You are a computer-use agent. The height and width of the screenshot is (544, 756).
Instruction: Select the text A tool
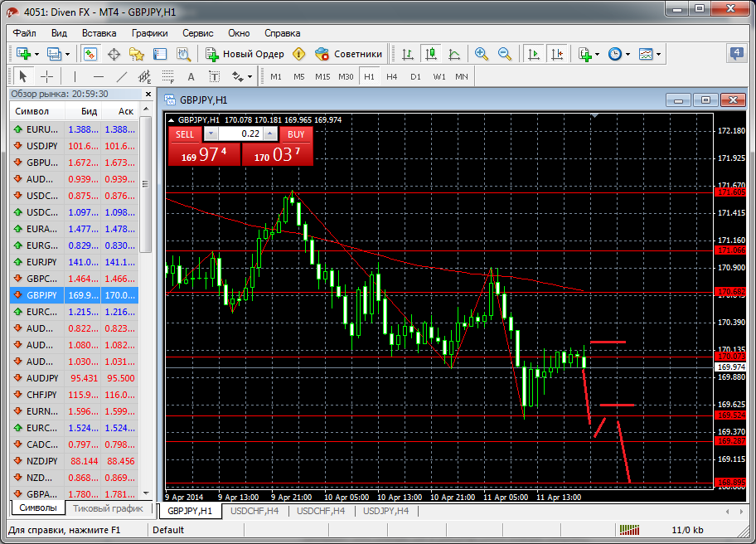[191, 76]
